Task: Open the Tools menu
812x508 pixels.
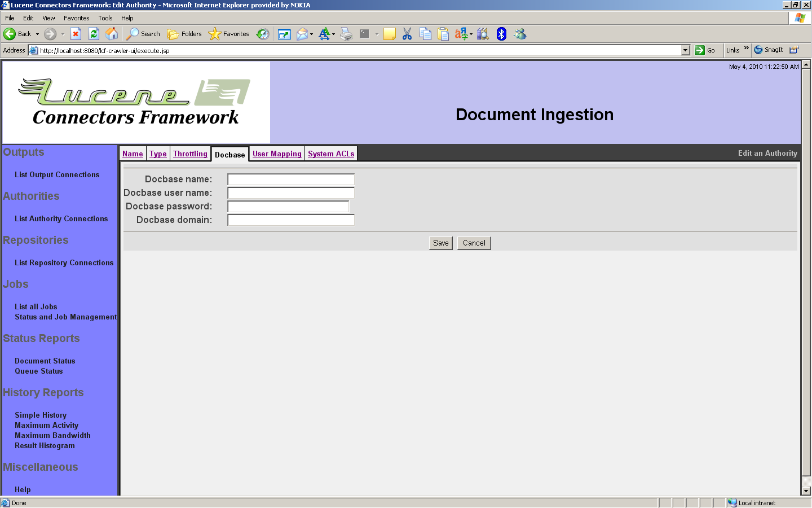Action: click(x=105, y=18)
